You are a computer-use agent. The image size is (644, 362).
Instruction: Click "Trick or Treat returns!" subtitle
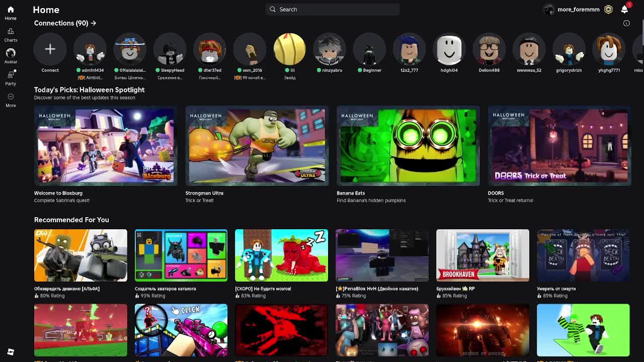click(x=511, y=201)
